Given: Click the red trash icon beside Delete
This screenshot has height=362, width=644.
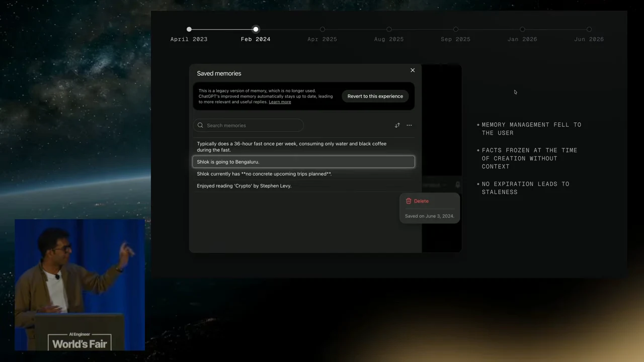Looking at the screenshot, I should point(409,201).
